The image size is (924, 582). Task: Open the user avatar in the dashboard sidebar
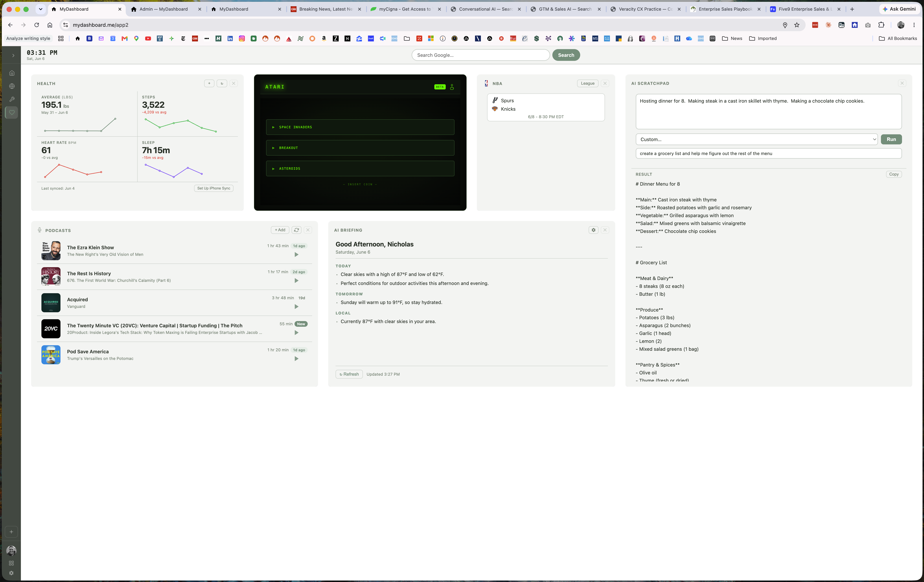11,550
